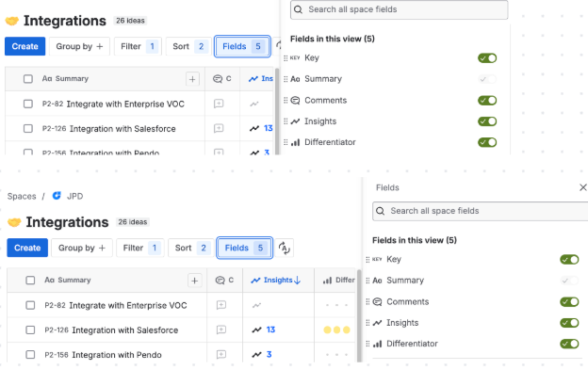The image size is (588, 370).
Task: Disable Comments toggle in upper fields list
Action: click(487, 101)
